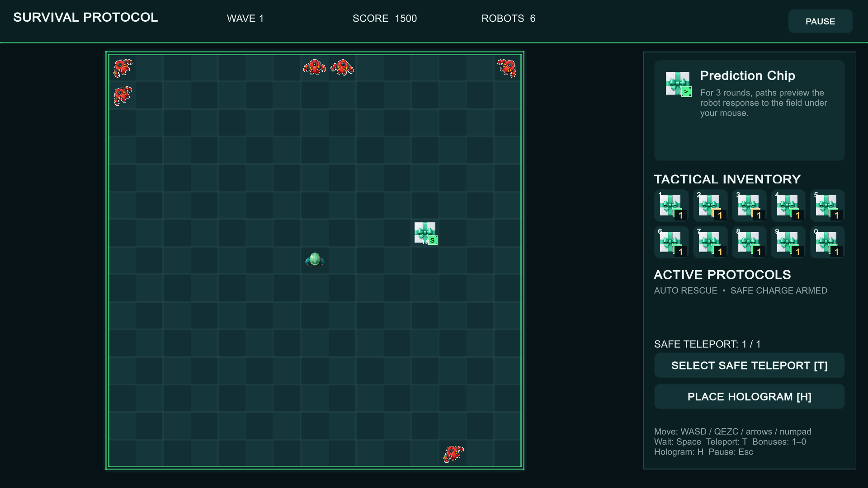The image size is (868, 488).
Task: Click the Move: WASD controls hint line
Action: (x=732, y=432)
